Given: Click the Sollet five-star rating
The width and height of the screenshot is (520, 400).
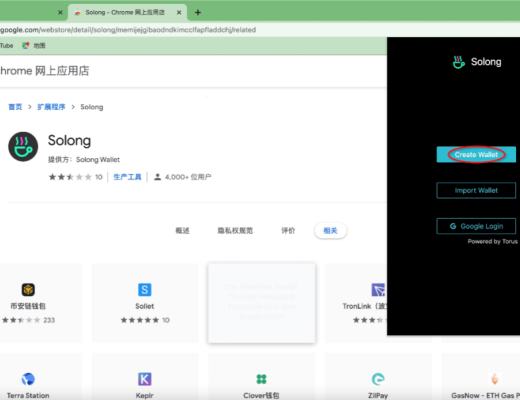Looking at the screenshot, I should coord(140,320).
